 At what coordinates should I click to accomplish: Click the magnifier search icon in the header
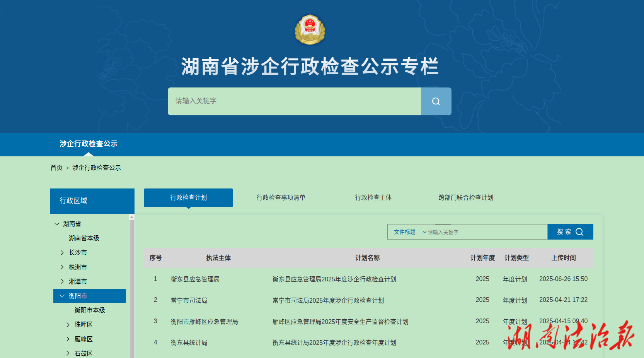click(436, 101)
